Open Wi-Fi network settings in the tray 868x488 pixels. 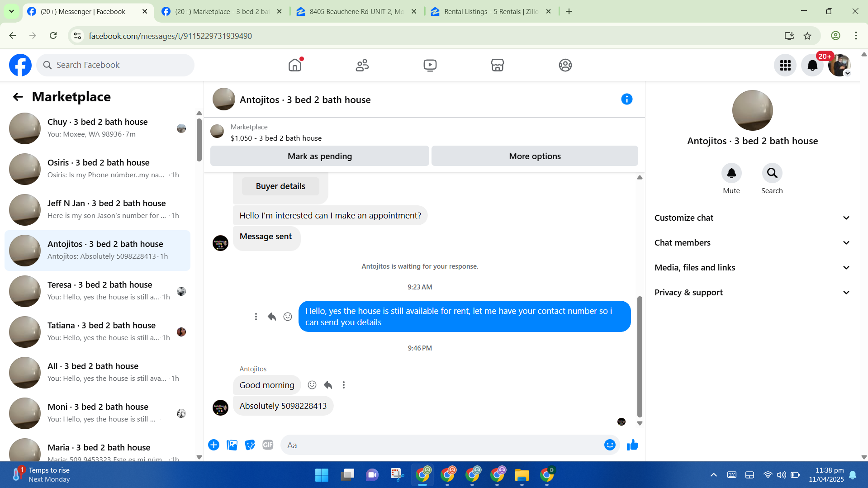pos(768,475)
